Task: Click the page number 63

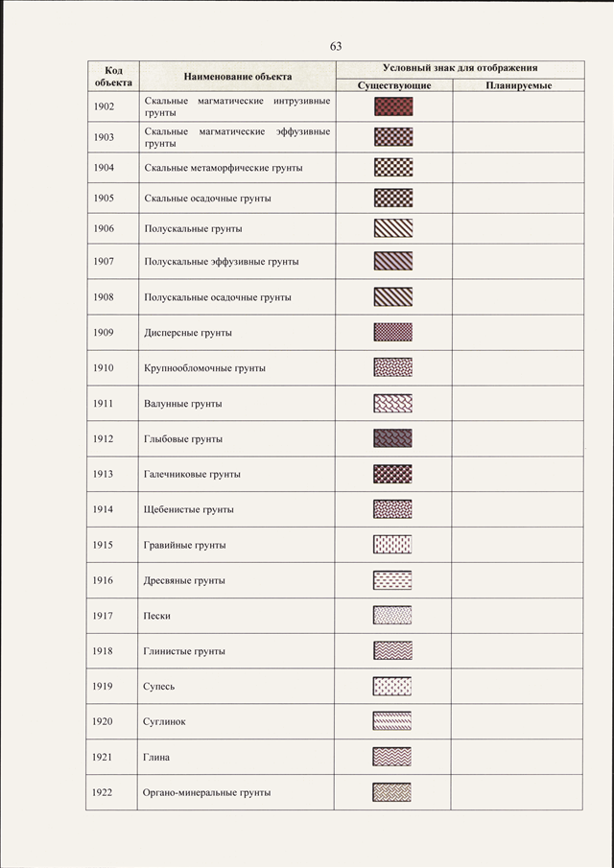Action: [x=336, y=46]
